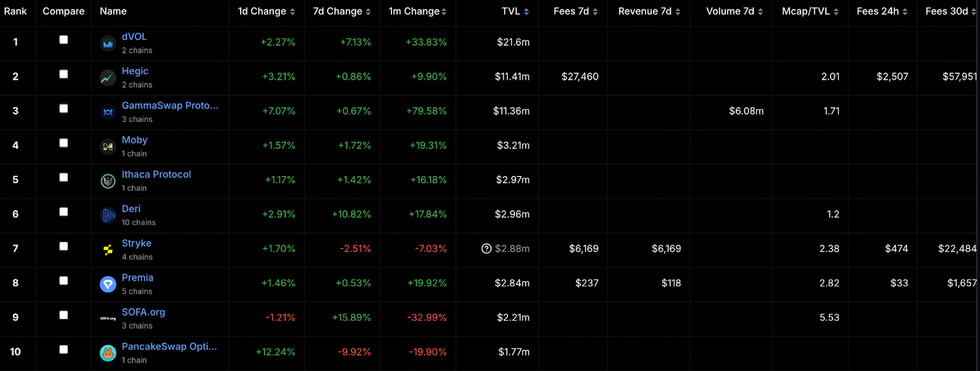Click the Ithaca Protocol logo icon
Viewport: 980px width, 371px height.
point(108,181)
